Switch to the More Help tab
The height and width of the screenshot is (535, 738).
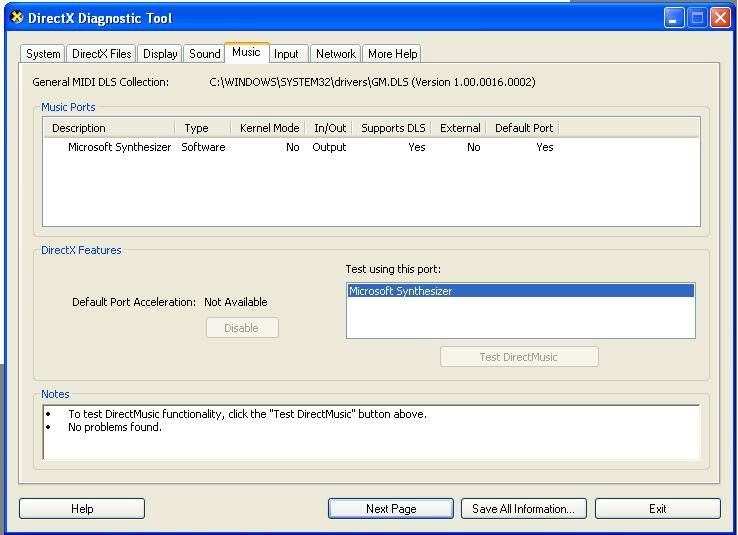click(x=393, y=54)
